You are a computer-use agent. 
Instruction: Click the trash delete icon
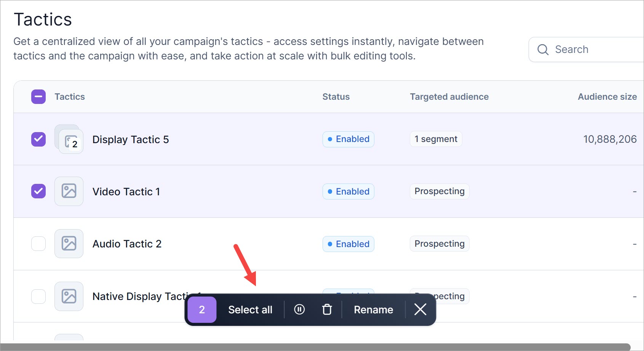point(327,310)
